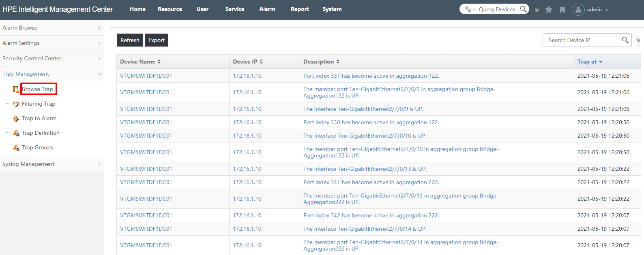Toggle Trap at sort direction arrow

click(x=601, y=62)
